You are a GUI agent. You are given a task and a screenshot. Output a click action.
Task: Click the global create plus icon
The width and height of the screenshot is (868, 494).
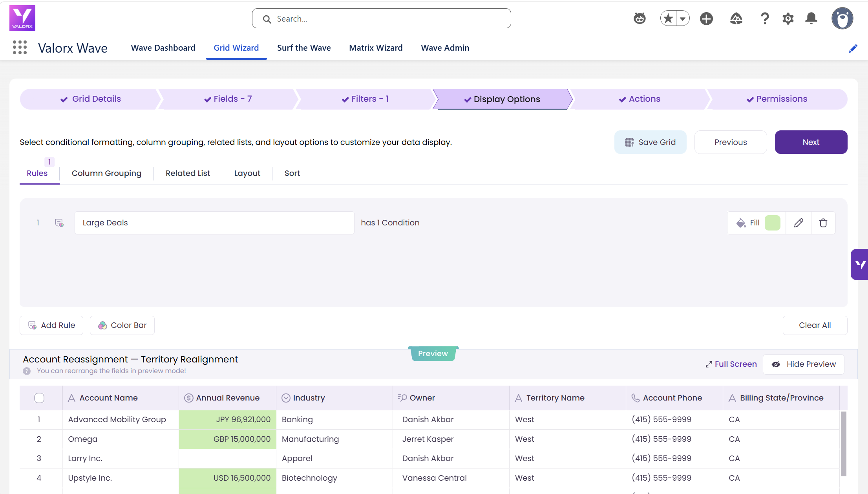click(x=706, y=18)
